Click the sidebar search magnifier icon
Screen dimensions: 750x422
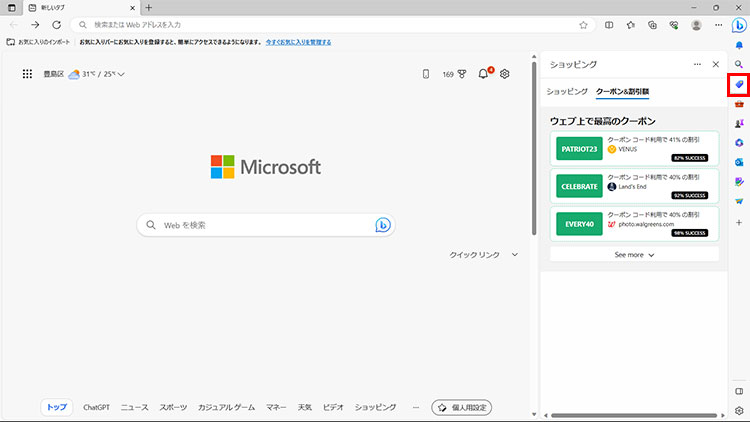[738, 64]
